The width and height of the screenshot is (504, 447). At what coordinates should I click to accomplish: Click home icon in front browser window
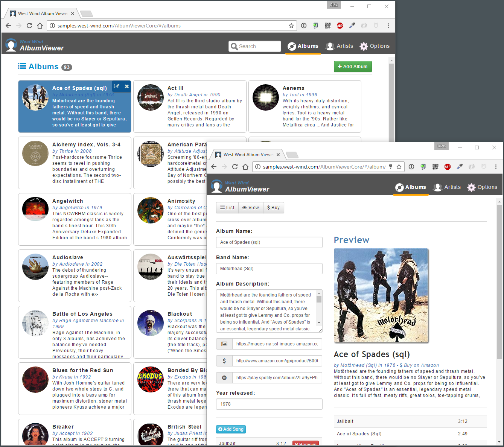245,167
